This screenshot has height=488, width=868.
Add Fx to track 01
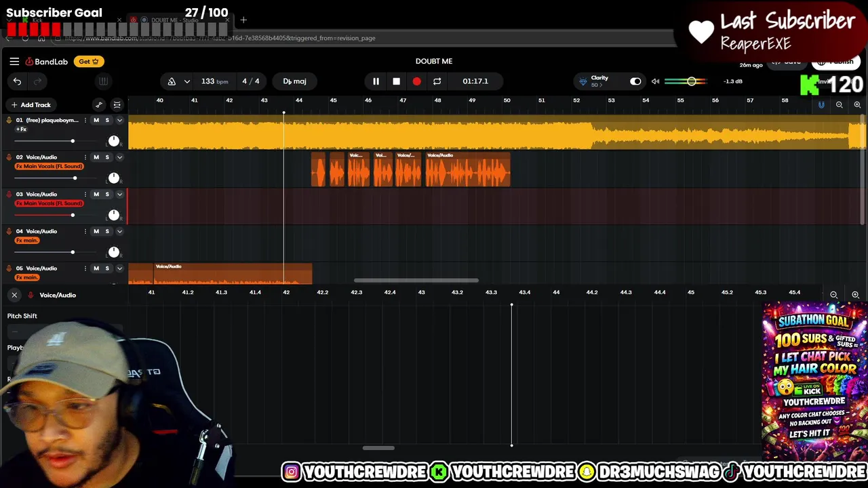pos(21,129)
